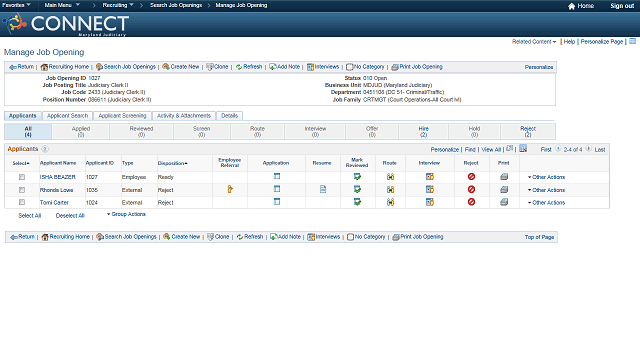The height and width of the screenshot is (360, 640).
Task: Open Related Content dropdown
Action: click(x=534, y=42)
